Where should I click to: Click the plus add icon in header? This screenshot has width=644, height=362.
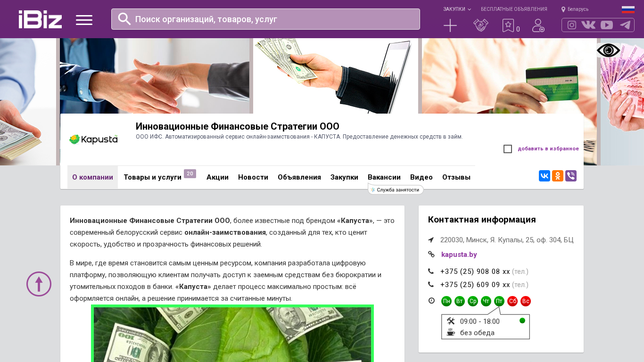[x=450, y=25]
